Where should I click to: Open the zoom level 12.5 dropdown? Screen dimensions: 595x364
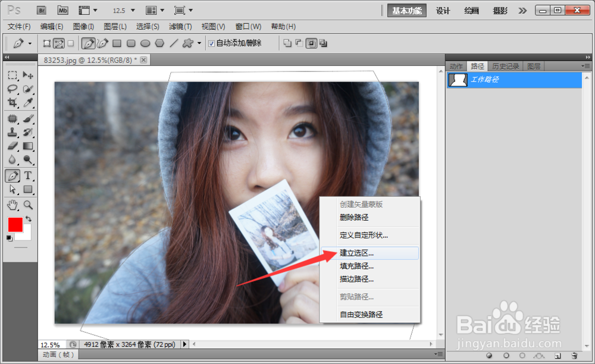point(133,10)
